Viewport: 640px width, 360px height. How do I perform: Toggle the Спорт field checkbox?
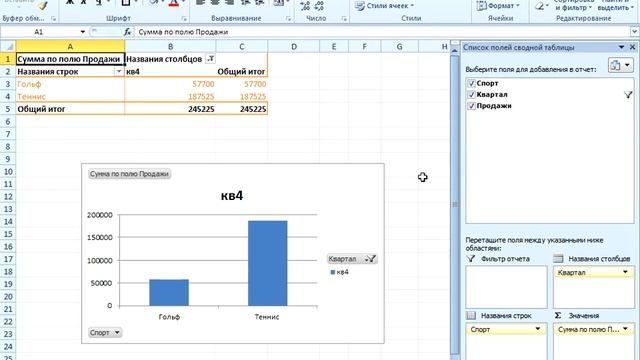click(471, 83)
